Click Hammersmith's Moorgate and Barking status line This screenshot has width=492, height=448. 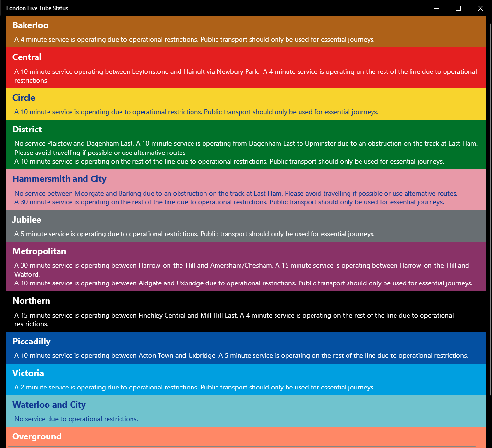tap(236, 194)
